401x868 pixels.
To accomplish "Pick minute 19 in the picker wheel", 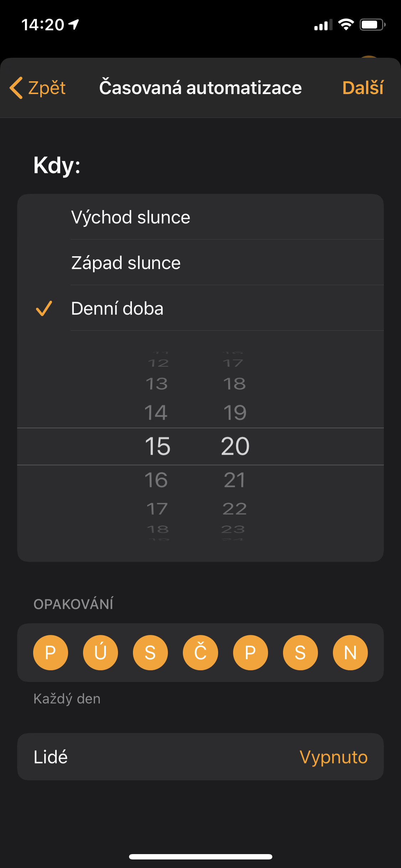I will 235,413.
